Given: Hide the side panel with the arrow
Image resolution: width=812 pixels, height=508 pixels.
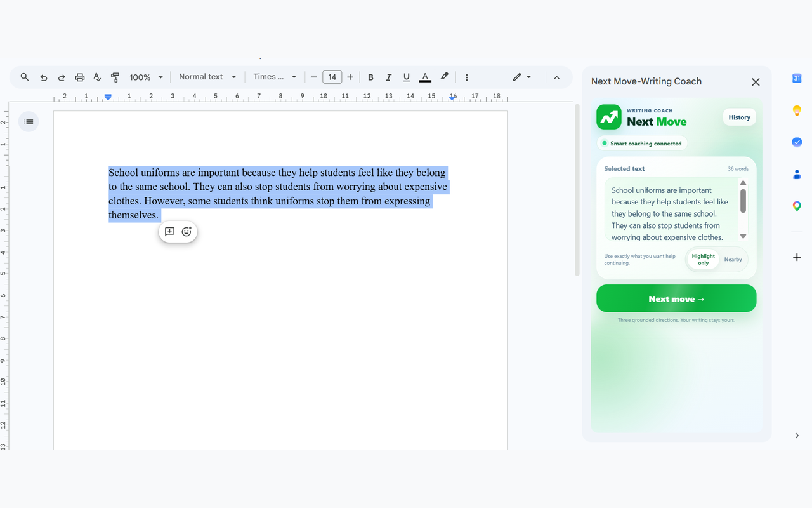Looking at the screenshot, I should (x=797, y=436).
